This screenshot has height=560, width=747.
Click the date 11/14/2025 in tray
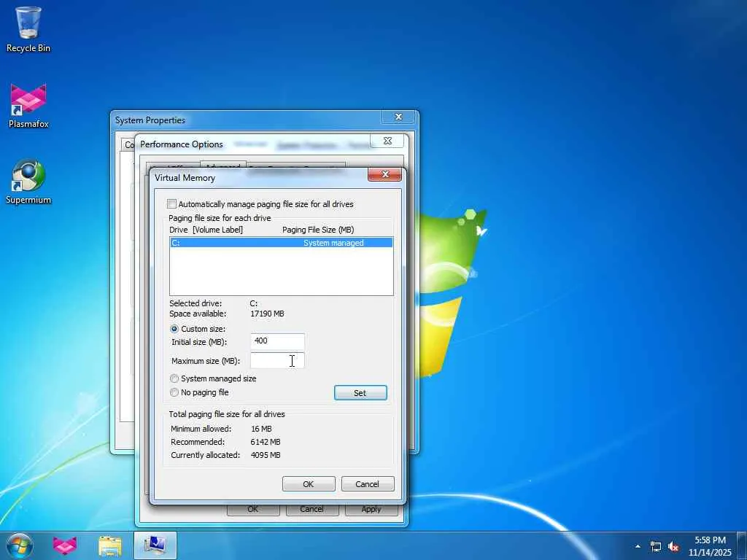tap(710, 553)
